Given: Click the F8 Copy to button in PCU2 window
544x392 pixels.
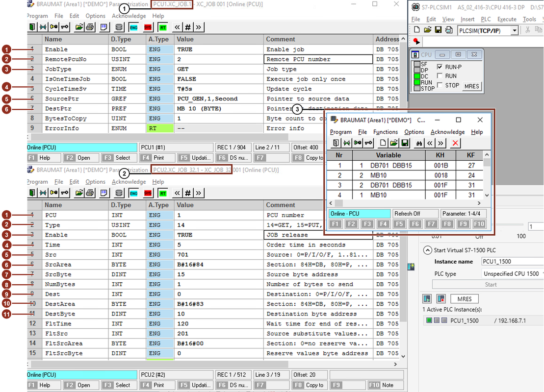Looking at the screenshot, I should tap(310, 385).
